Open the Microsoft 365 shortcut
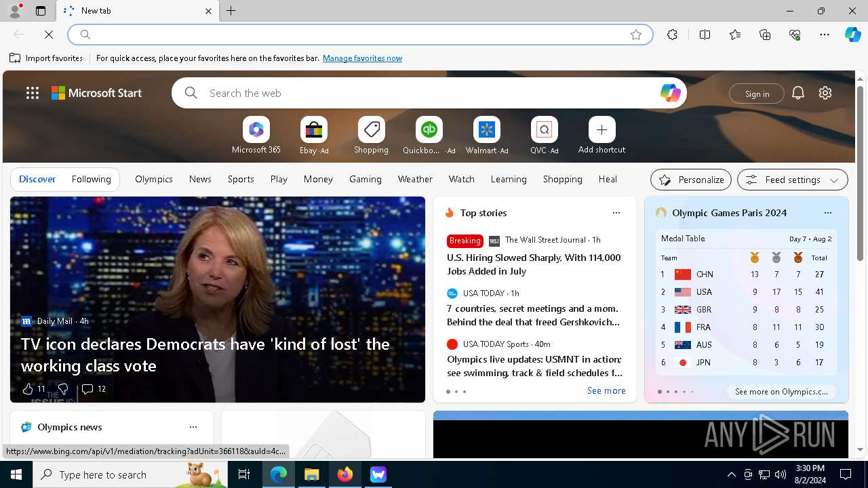The image size is (868, 488). pyautogui.click(x=256, y=136)
